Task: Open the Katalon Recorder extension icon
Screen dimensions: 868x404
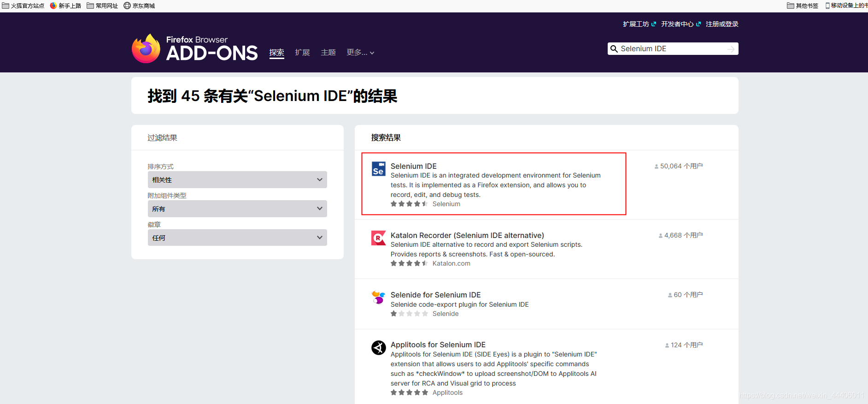Action: point(379,238)
